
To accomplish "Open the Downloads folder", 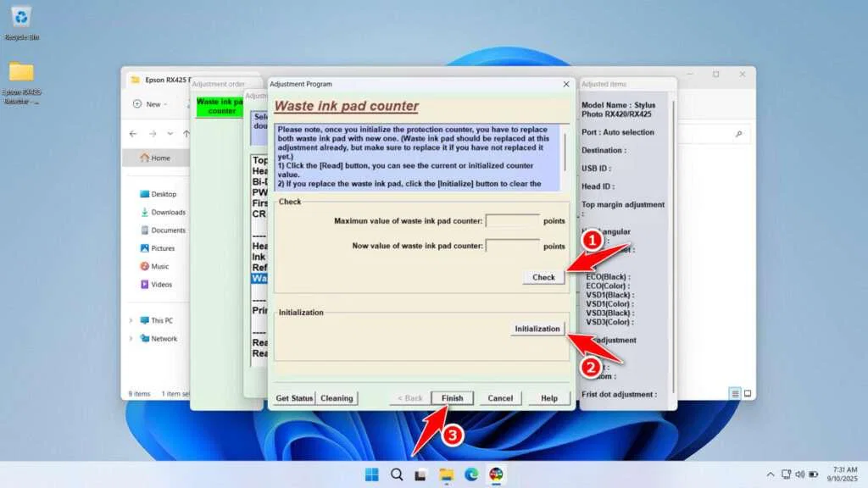I will (166, 213).
